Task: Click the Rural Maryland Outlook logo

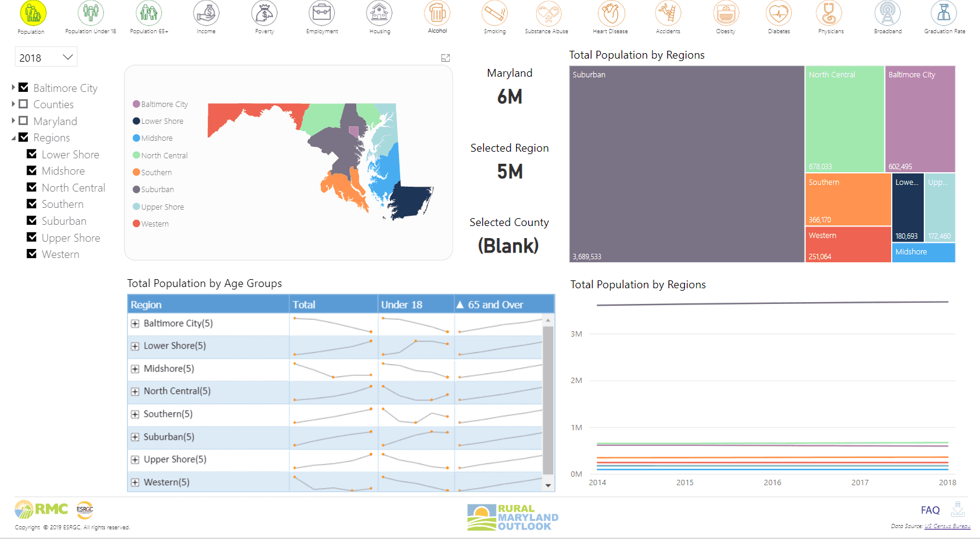Action: 513,518
